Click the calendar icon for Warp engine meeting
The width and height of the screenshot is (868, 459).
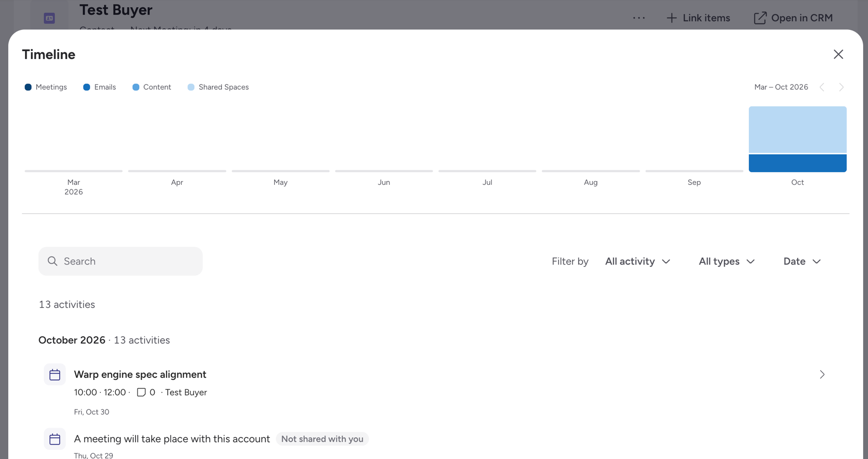point(54,375)
